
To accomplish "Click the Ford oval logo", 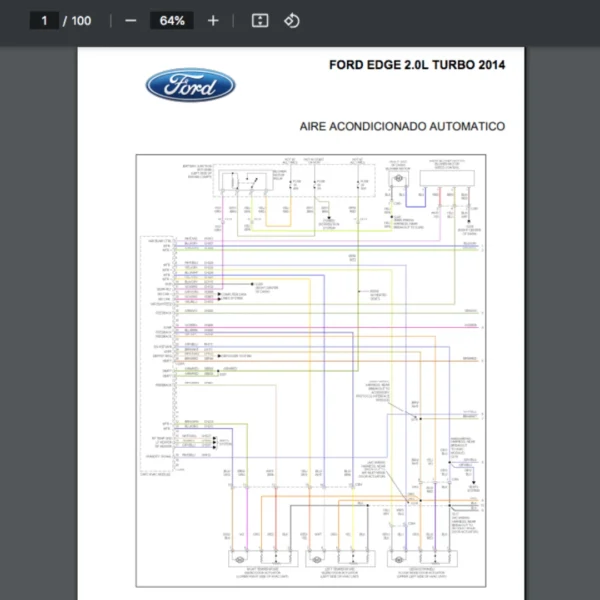I will coord(191,86).
